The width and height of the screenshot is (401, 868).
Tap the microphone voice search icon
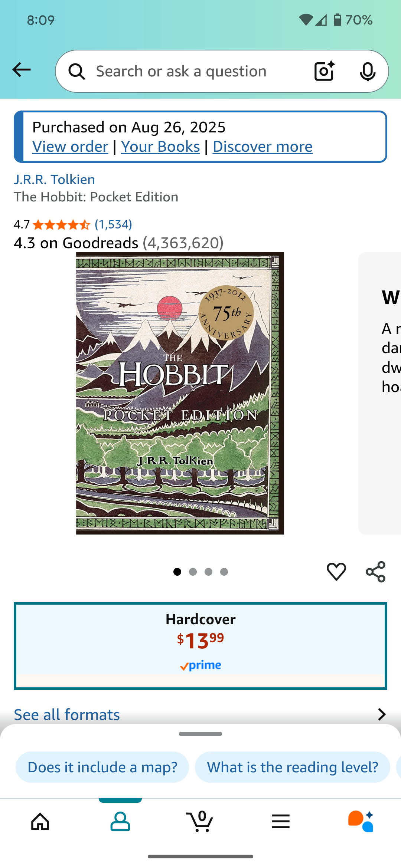pos(368,71)
